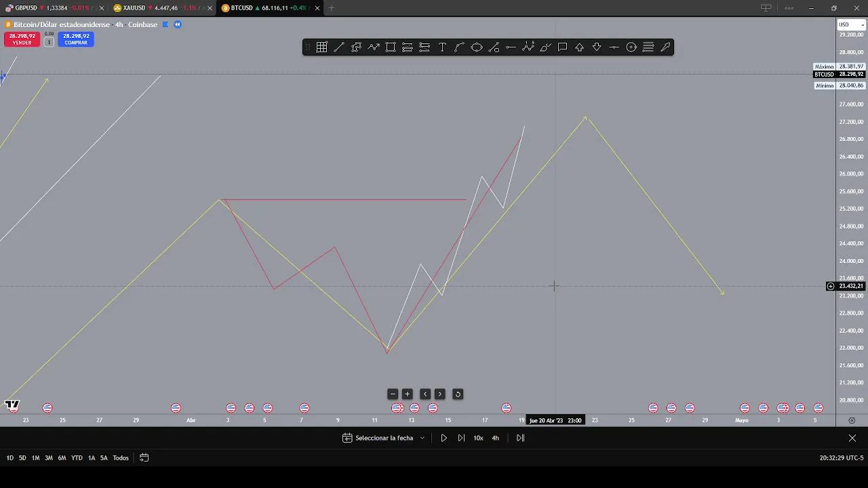Click the TradingView logo on chart
This screenshot has height=488, width=868.
click(x=12, y=405)
